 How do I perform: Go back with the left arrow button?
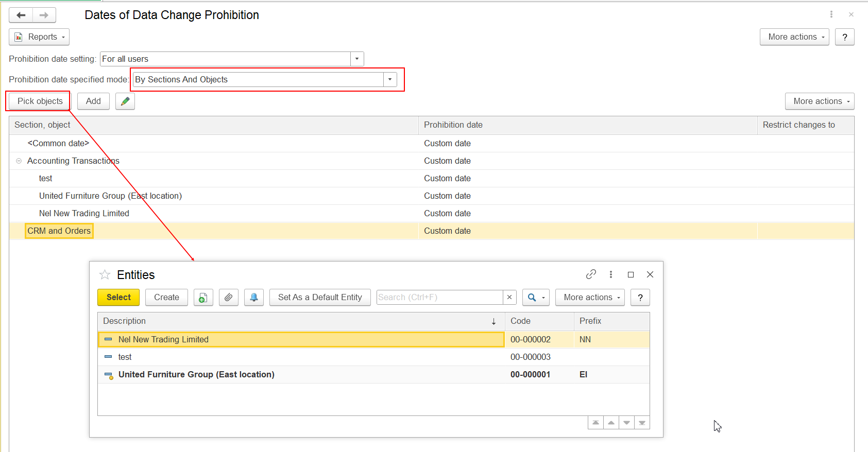point(21,15)
